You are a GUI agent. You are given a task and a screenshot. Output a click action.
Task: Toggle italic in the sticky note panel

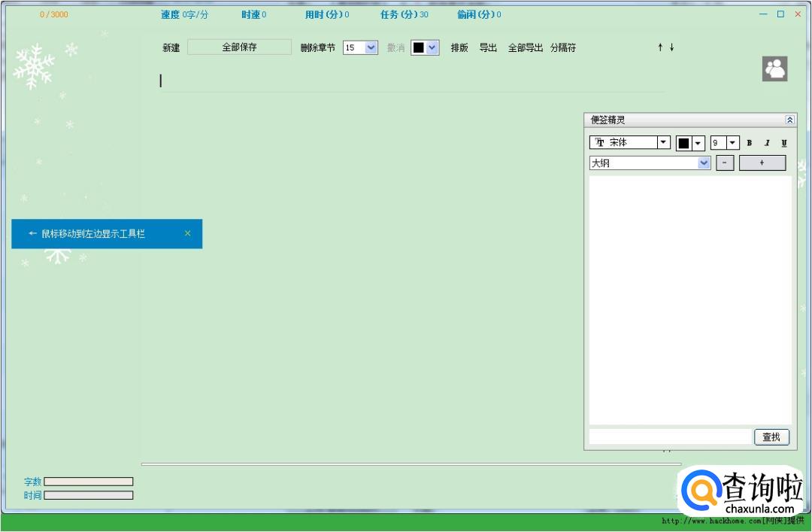[x=767, y=143]
